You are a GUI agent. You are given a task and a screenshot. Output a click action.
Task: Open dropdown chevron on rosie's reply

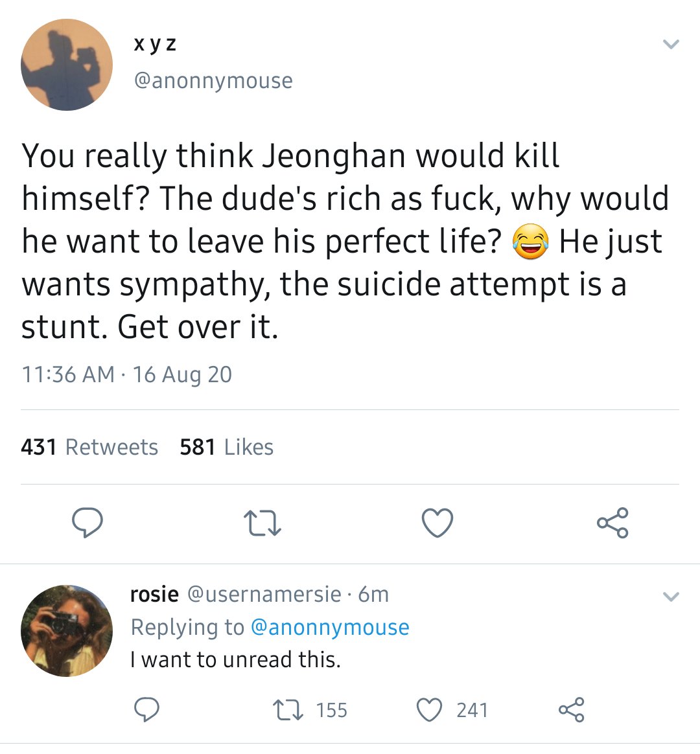671,597
